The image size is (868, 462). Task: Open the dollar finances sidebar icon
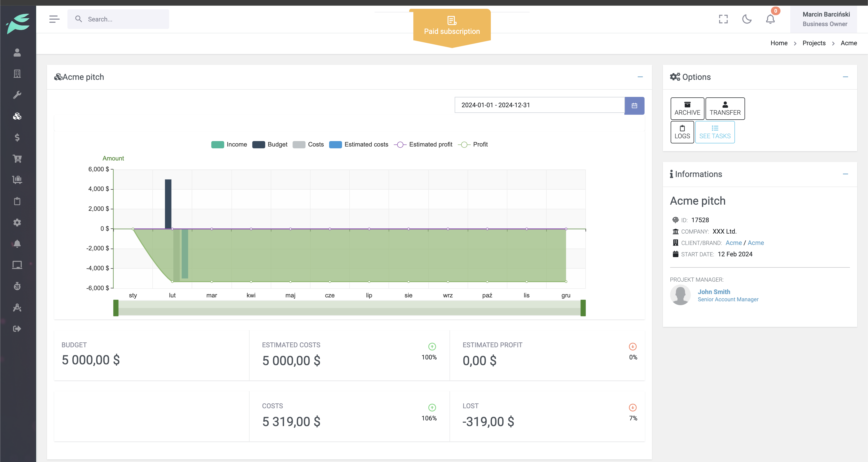tap(17, 137)
